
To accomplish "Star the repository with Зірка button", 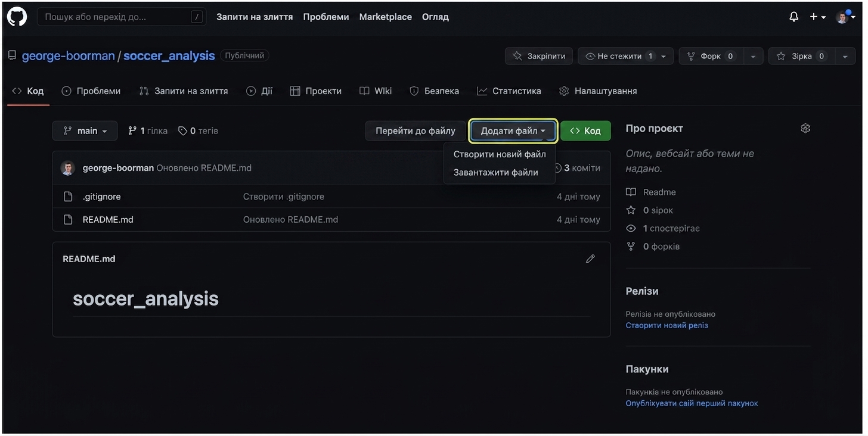I will [802, 56].
